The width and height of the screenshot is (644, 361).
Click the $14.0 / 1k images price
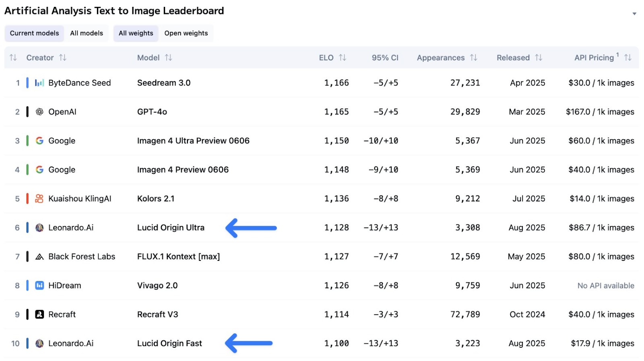pos(602,199)
